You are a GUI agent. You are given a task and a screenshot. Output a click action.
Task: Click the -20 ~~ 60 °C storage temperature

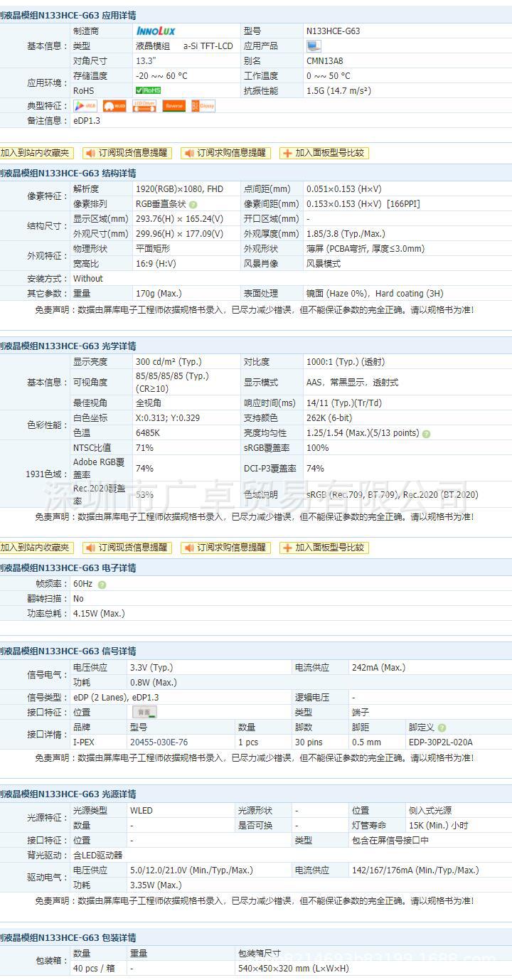pos(161,75)
